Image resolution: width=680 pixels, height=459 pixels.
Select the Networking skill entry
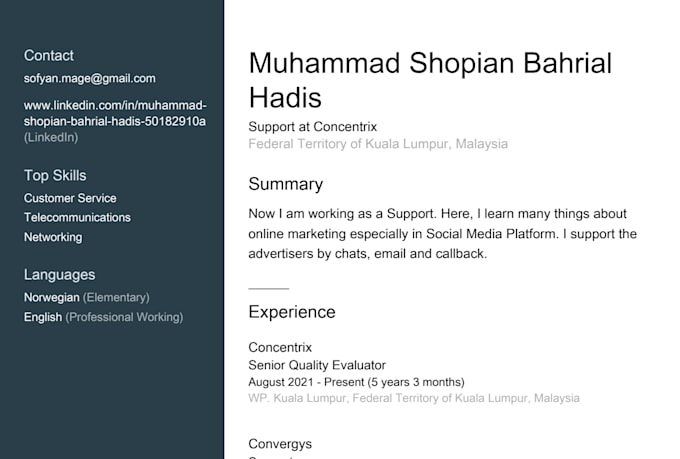coord(53,237)
